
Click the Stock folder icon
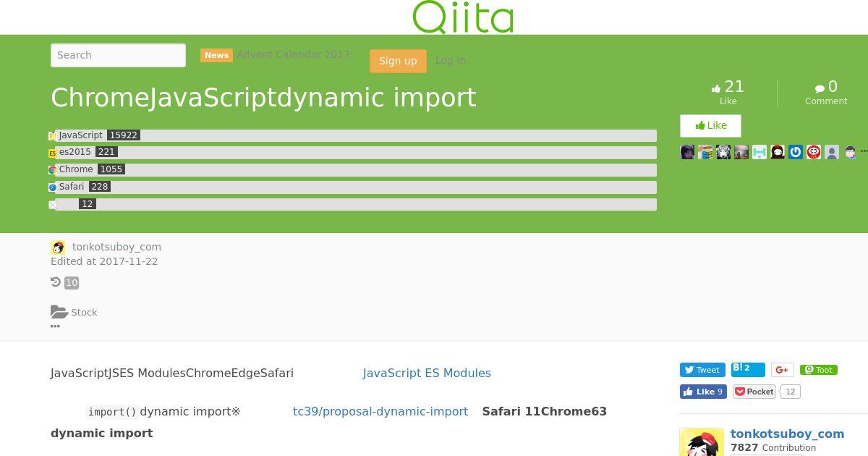59,312
